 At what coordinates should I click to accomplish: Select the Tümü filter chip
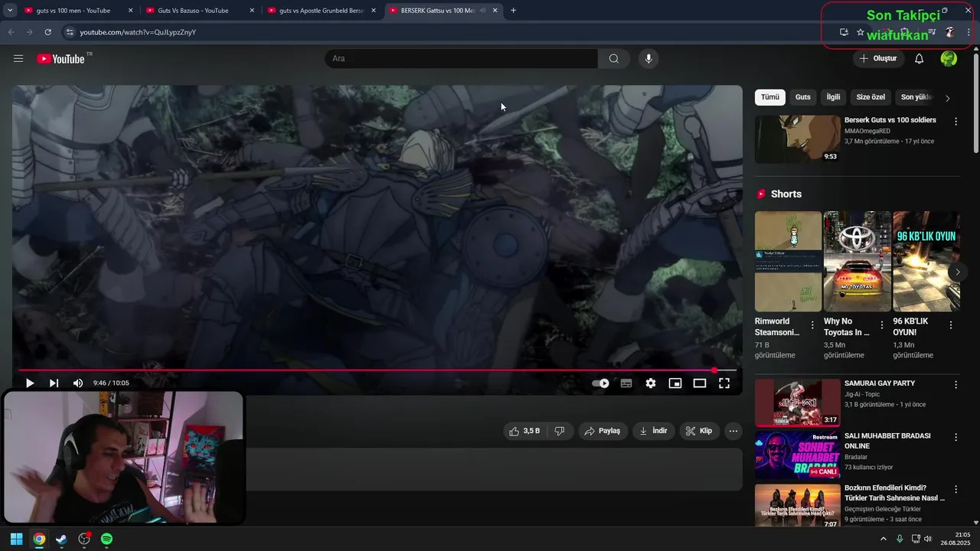pos(770,97)
